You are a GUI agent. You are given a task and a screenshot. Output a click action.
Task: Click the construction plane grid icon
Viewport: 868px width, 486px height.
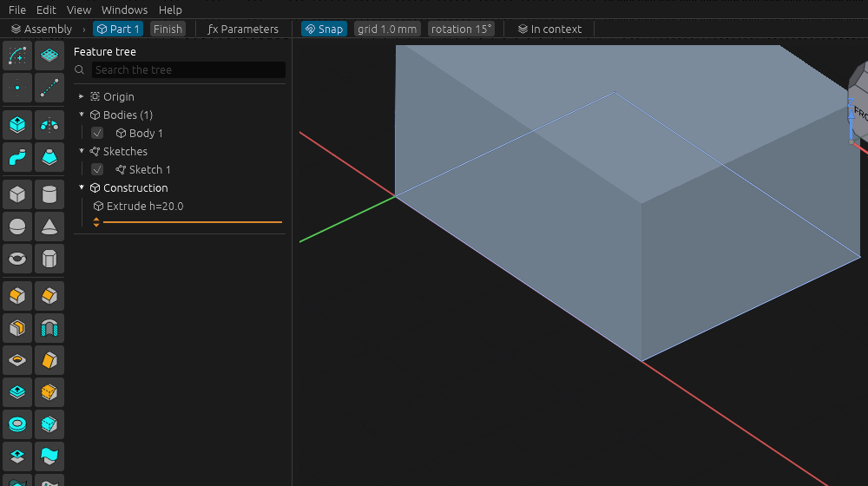pos(49,56)
